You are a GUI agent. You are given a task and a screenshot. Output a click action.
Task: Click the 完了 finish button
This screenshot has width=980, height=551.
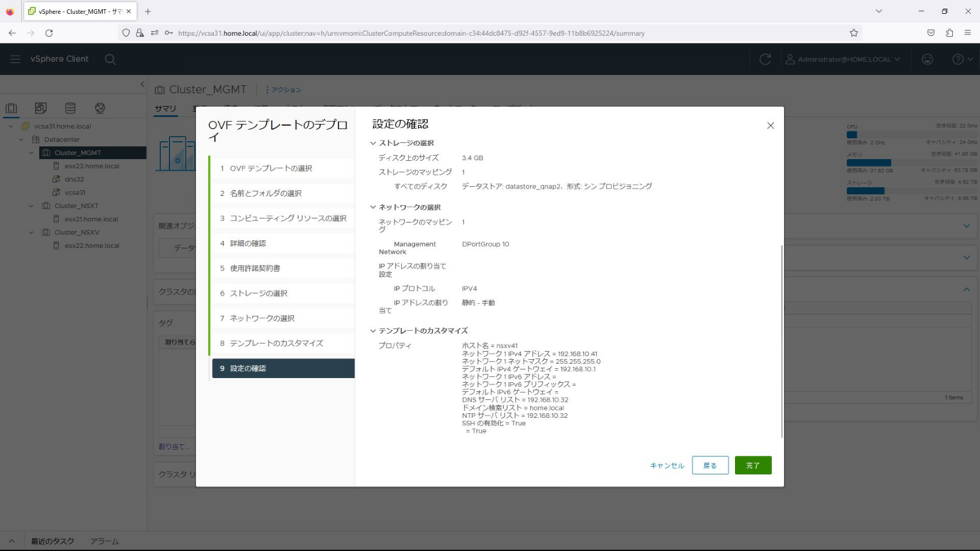click(x=753, y=465)
